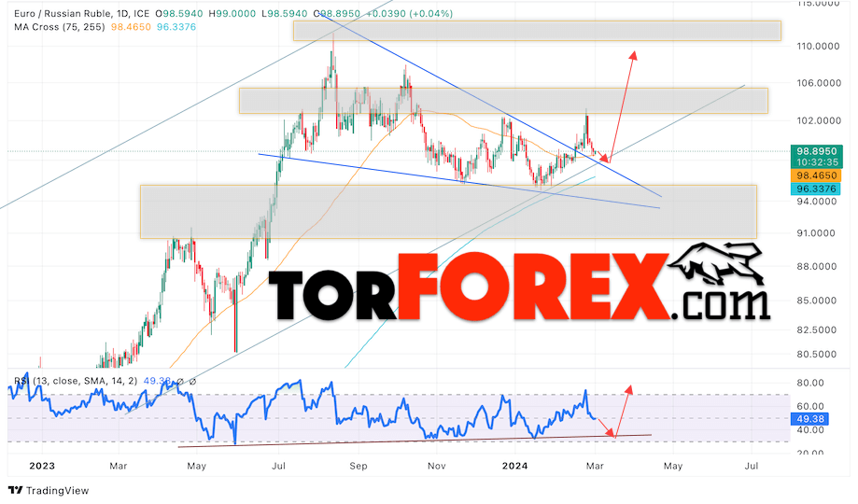Click cyan 96.3376 value in MA Cross legend

[176, 27]
